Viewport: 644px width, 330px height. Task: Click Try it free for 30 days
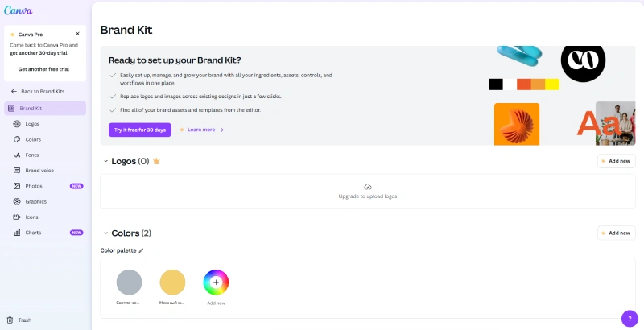point(140,130)
